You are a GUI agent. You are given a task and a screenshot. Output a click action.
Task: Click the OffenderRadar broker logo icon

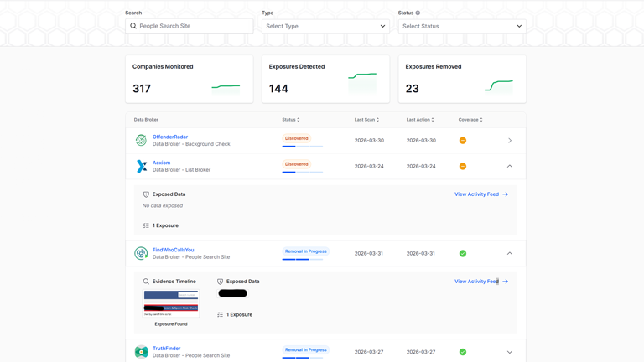pos(141,141)
